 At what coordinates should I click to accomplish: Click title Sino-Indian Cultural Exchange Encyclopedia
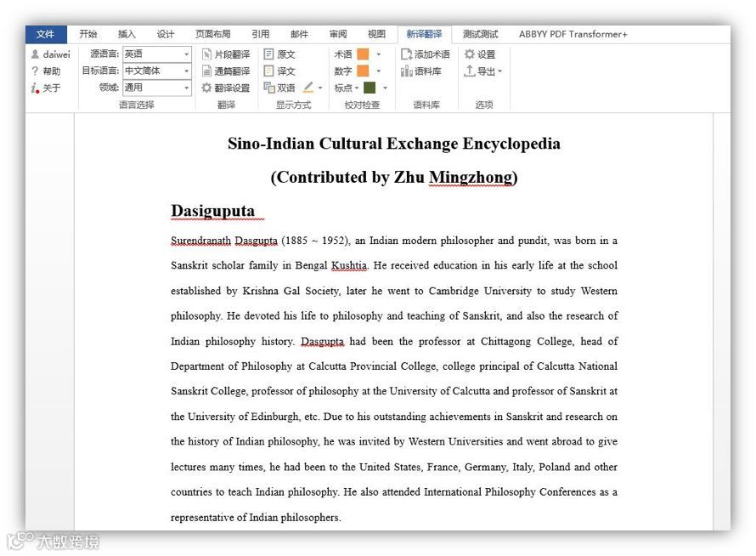(x=394, y=144)
